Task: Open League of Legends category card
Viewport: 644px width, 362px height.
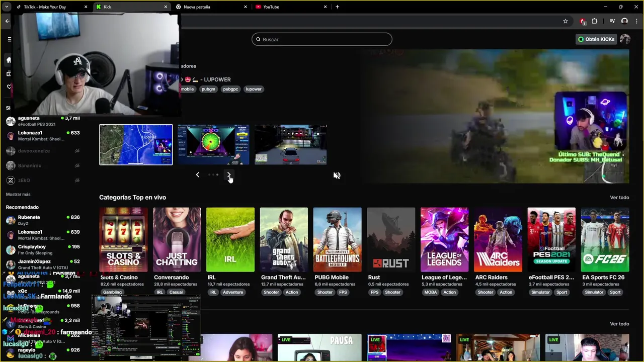Action: click(444, 240)
